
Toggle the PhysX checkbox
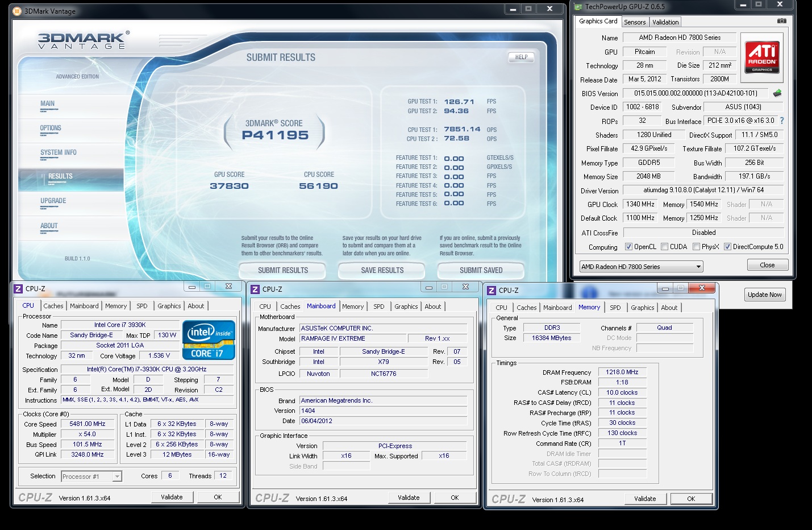[696, 247]
